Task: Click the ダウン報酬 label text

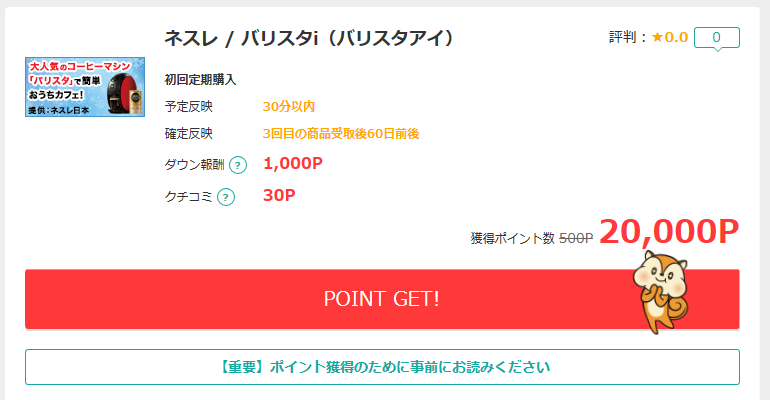Action: click(x=194, y=165)
